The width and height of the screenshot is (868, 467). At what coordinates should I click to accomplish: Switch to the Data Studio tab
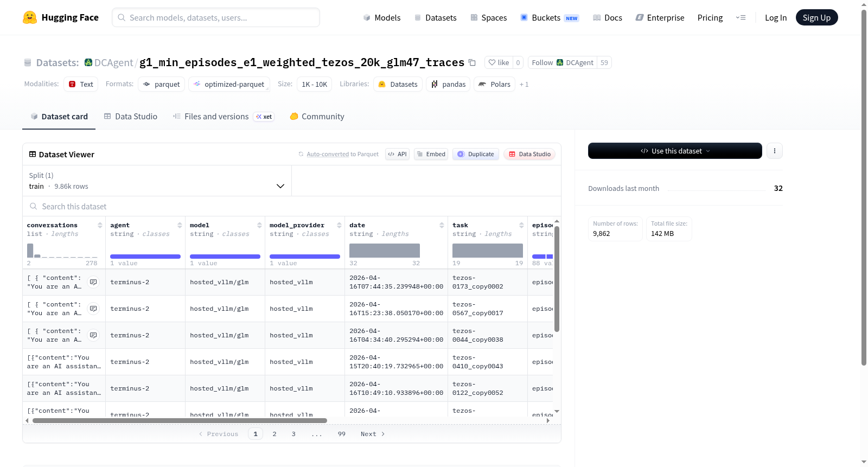tap(131, 117)
